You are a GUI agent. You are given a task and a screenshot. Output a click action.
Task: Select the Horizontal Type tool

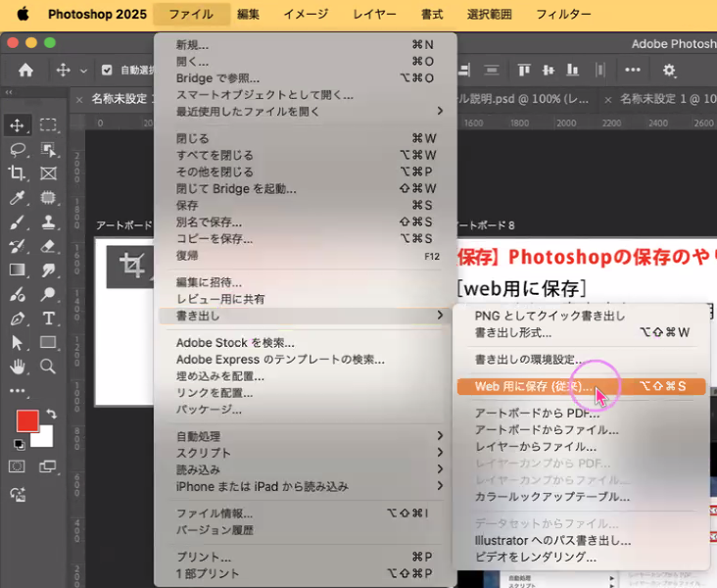pyautogui.click(x=48, y=318)
